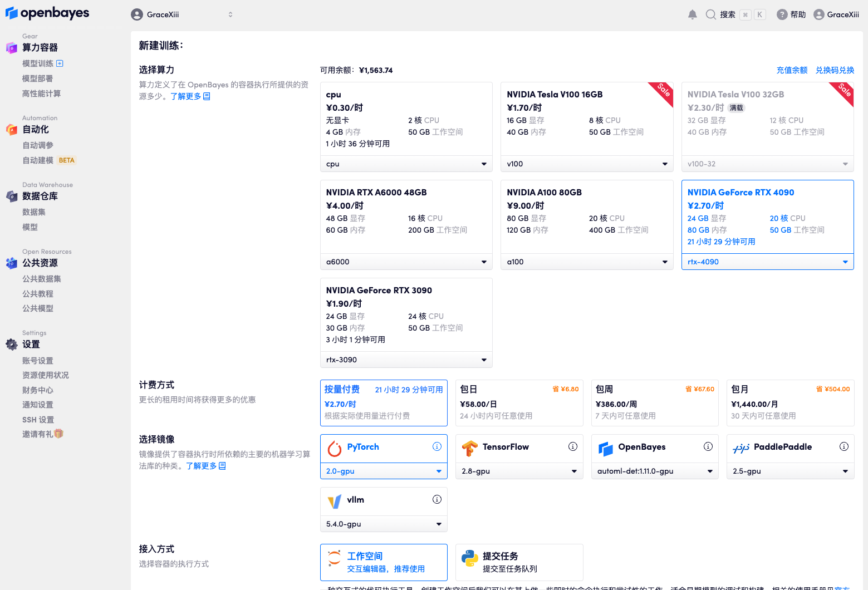Open the GraceXiii workspace switcher dropdown
This screenshot has height=590, width=868.
click(182, 14)
